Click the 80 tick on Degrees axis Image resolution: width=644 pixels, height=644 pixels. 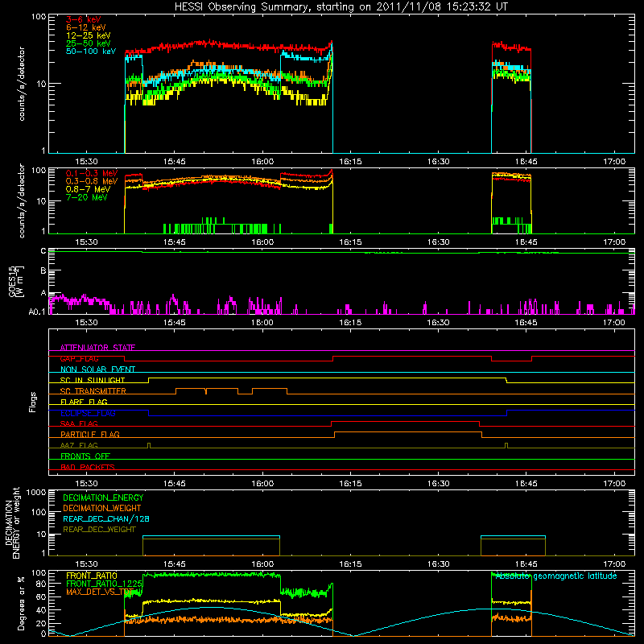coord(41,584)
